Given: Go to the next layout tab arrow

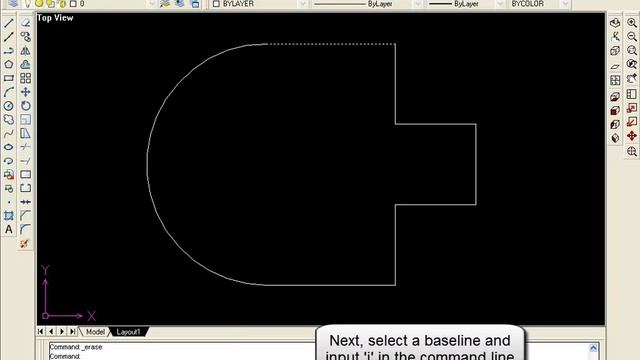Looking at the screenshot, I should point(62,331).
